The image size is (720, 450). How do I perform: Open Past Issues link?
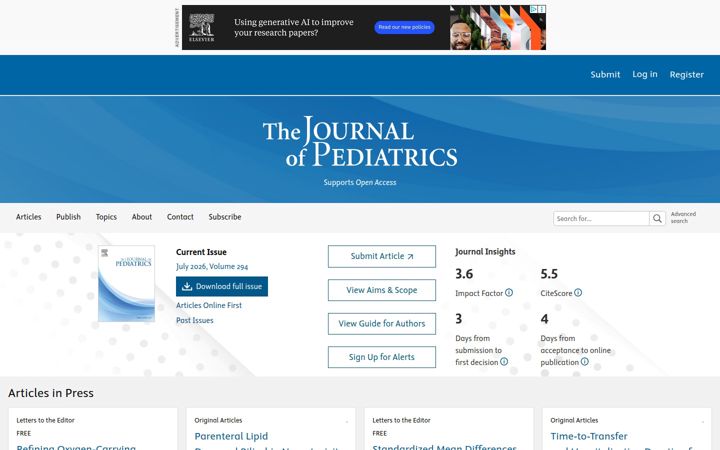coord(195,321)
